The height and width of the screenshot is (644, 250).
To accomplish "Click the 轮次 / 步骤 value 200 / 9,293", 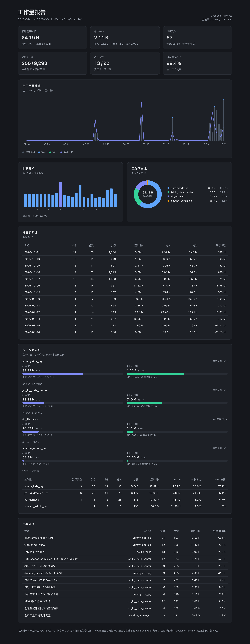I will coord(34,63).
